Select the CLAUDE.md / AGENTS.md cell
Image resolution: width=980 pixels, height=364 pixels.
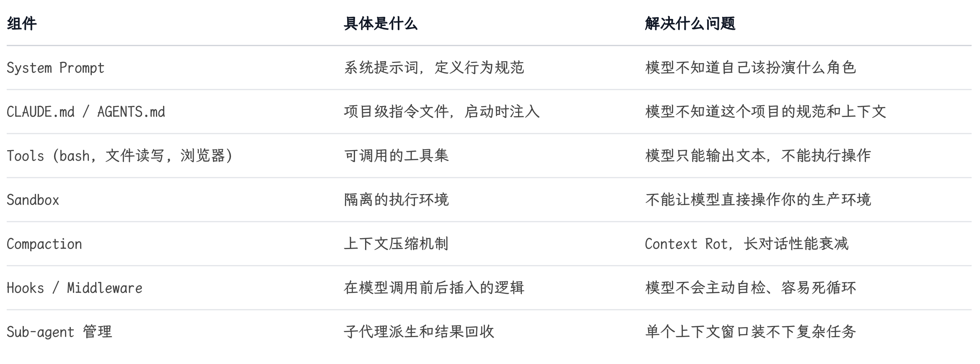pyautogui.click(x=86, y=112)
